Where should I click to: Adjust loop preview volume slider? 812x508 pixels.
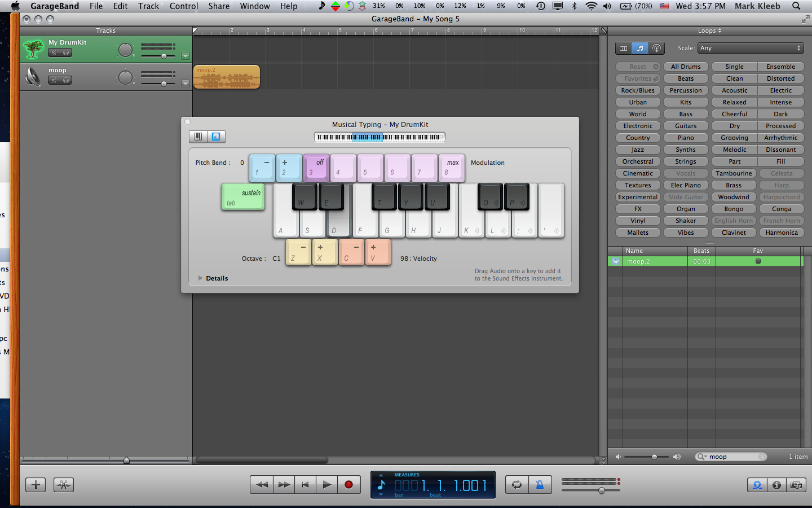click(x=654, y=457)
